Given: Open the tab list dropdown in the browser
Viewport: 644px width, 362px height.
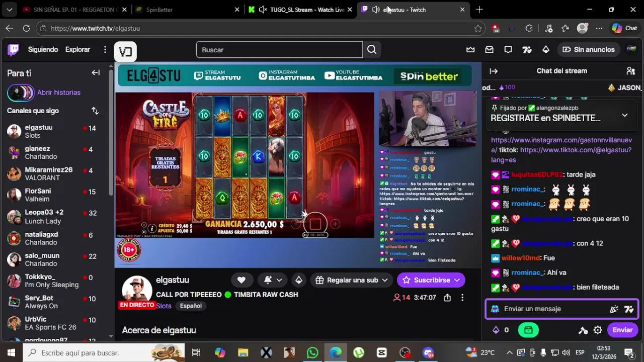Looking at the screenshot, I should pyautogui.click(x=10, y=10).
